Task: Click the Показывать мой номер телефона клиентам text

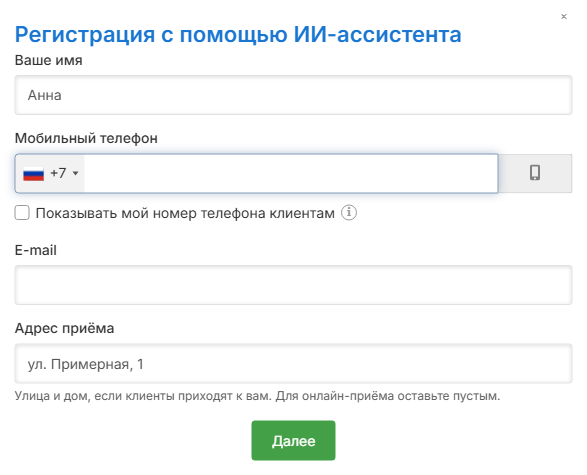Action: [185, 213]
